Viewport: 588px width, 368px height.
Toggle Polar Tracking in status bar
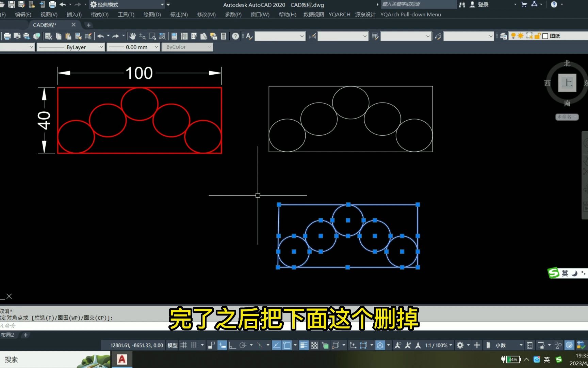point(243,345)
